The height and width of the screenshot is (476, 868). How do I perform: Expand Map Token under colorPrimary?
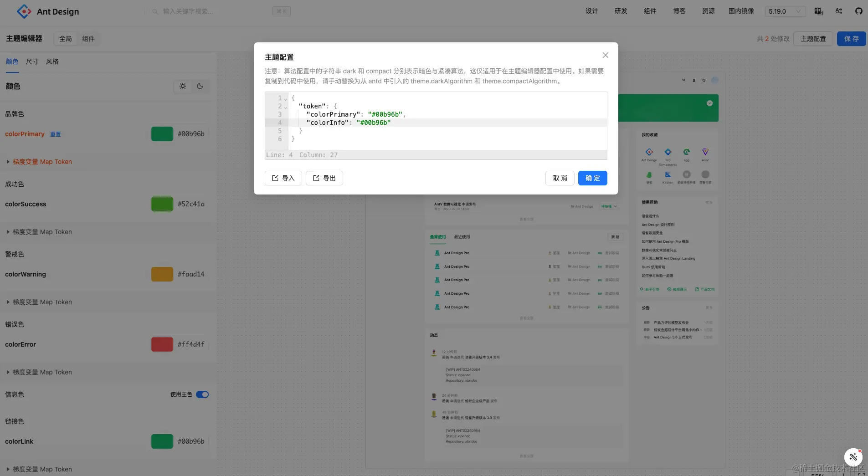[x=39, y=162]
